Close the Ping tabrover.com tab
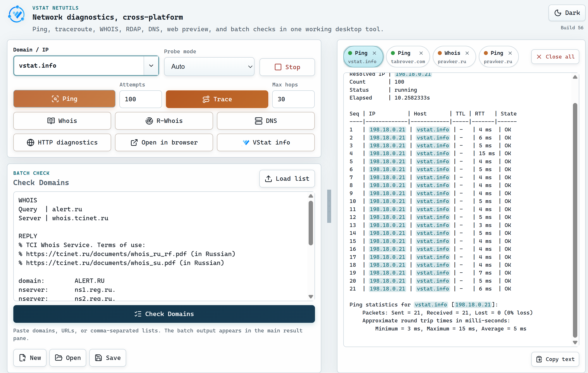This screenshot has width=588, height=373. click(421, 53)
